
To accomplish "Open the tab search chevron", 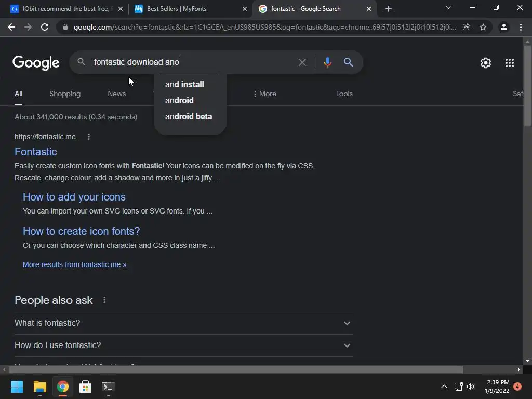I will coord(448,7).
